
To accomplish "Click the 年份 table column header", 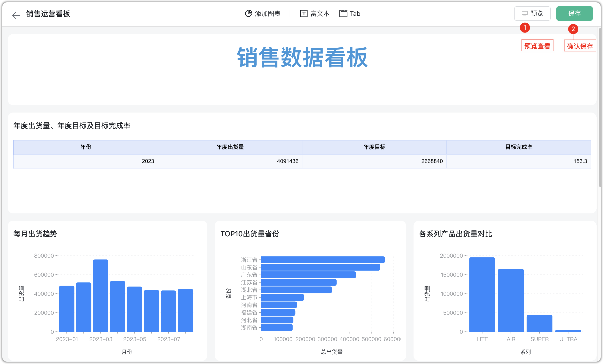I will (x=86, y=147).
